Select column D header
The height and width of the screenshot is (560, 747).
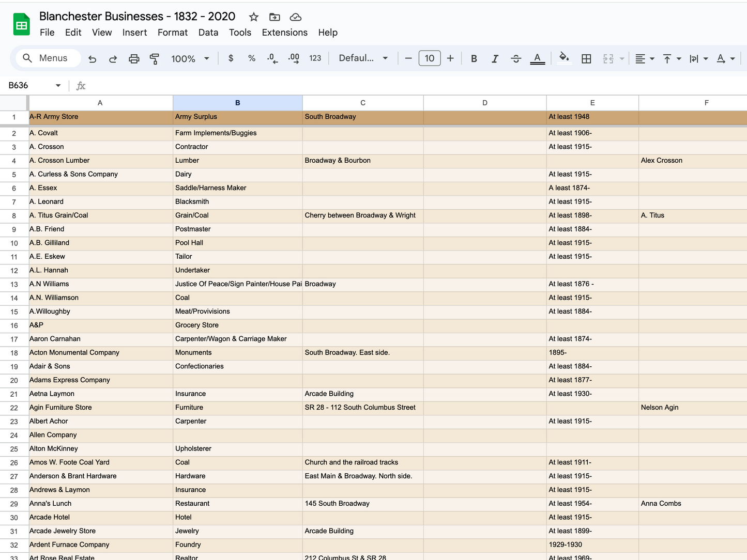pyautogui.click(x=485, y=103)
